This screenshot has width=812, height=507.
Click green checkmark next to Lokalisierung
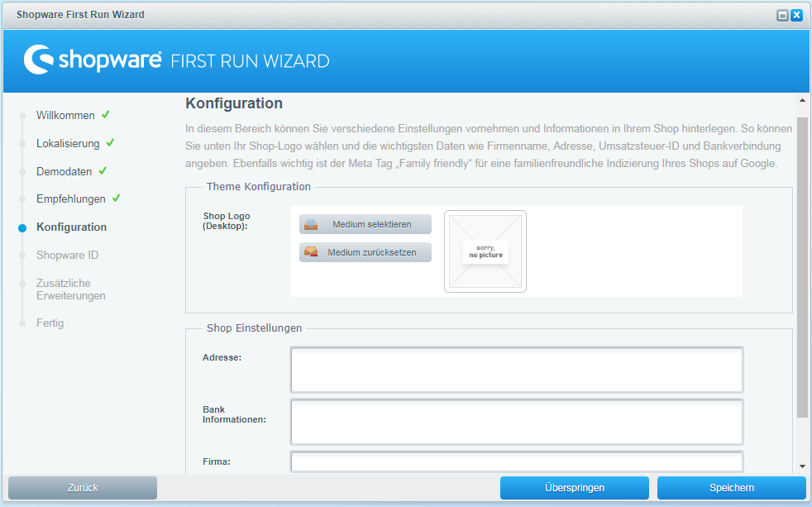tap(110, 142)
